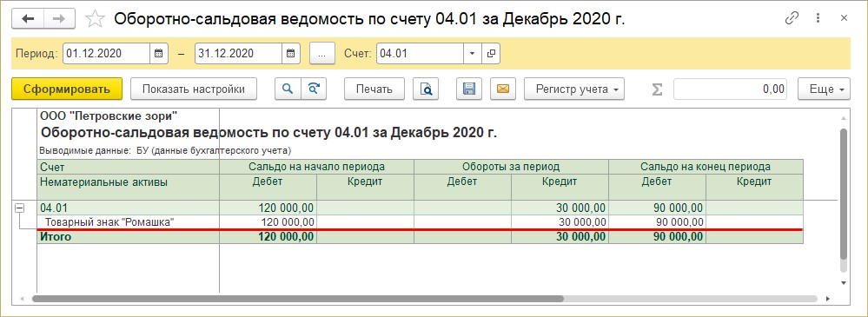
Task: Open print preview icon
Action: pyautogui.click(x=426, y=89)
